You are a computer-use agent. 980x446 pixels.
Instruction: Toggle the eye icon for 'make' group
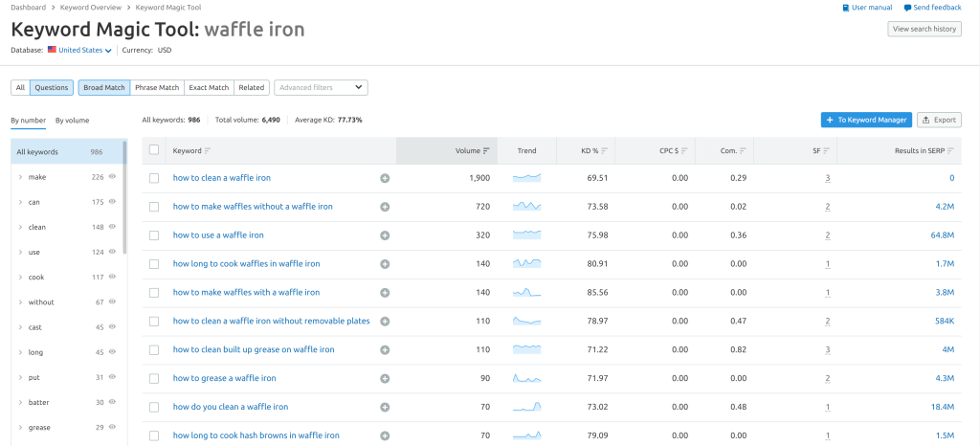[x=113, y=177]
